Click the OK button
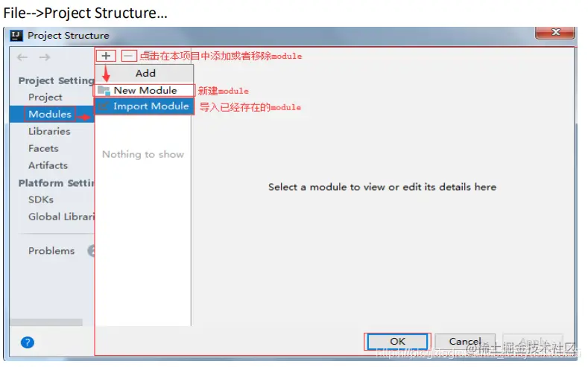The width and height of the screenshot is (588, 367). pyautogui.click(x=397, y=342)
